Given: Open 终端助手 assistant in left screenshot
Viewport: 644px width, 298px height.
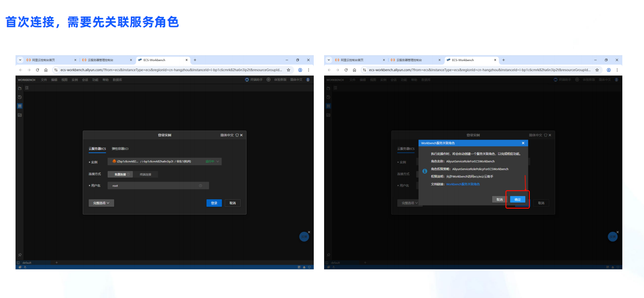Looking at the screenshot, I should tap(254, 80).
